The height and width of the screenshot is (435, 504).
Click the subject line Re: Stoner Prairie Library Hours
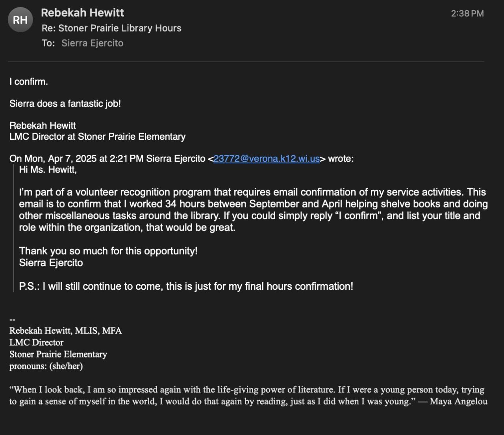click(x=111, y=28)
